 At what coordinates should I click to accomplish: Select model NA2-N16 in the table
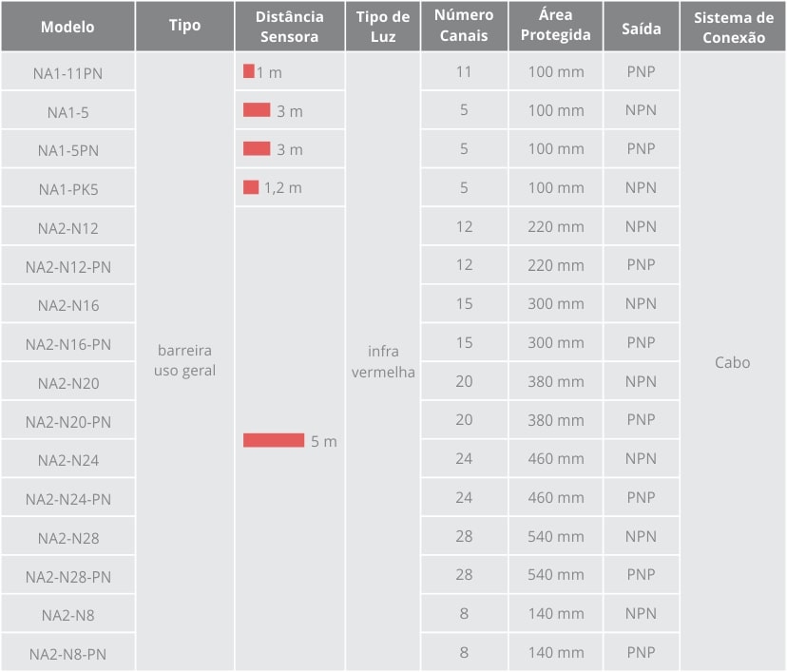point(67,306)
